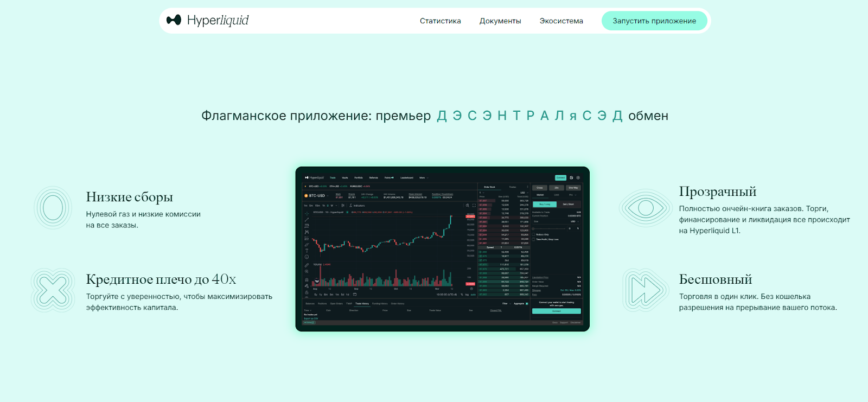
Task: Click the globe language icon in trading preview
Action: (571, 177)
